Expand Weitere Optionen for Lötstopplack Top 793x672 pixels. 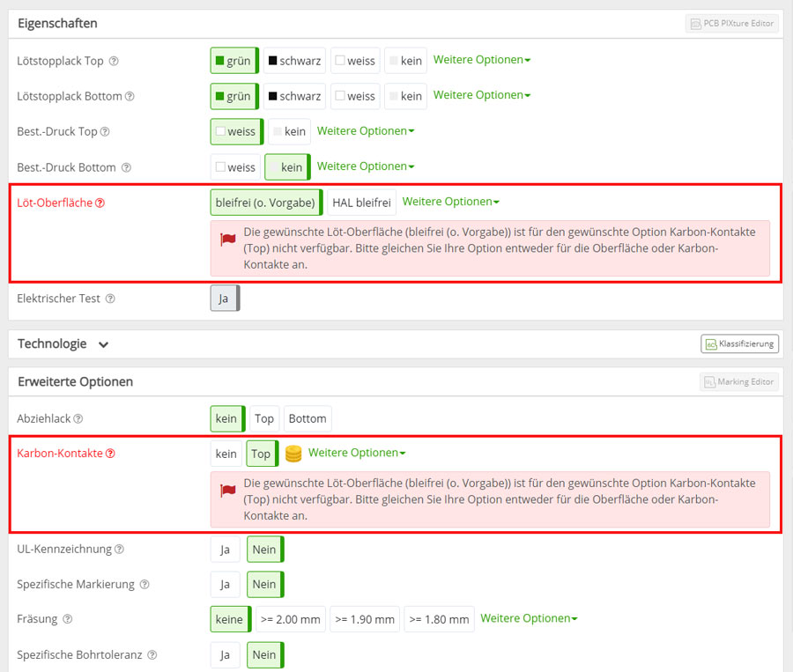tap(481, 60)
